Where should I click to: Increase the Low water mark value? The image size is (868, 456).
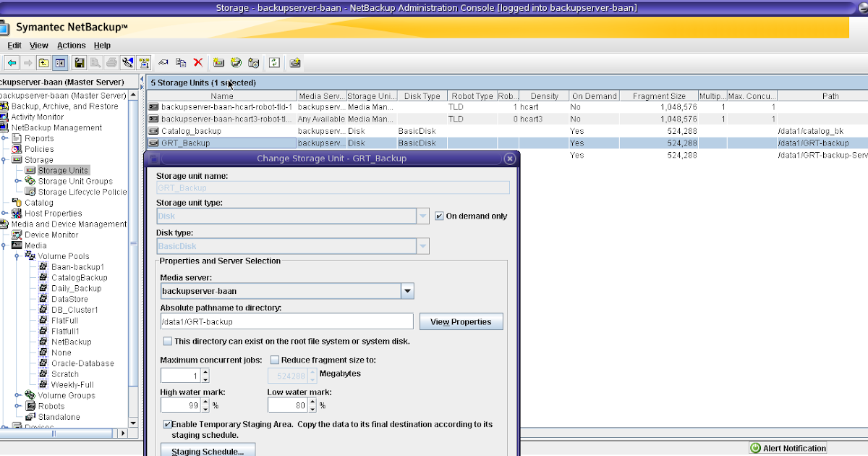point(312,402)
